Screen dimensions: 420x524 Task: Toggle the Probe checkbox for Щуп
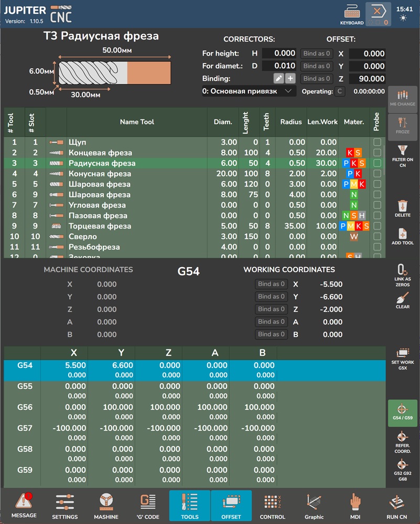coord(376,142)
